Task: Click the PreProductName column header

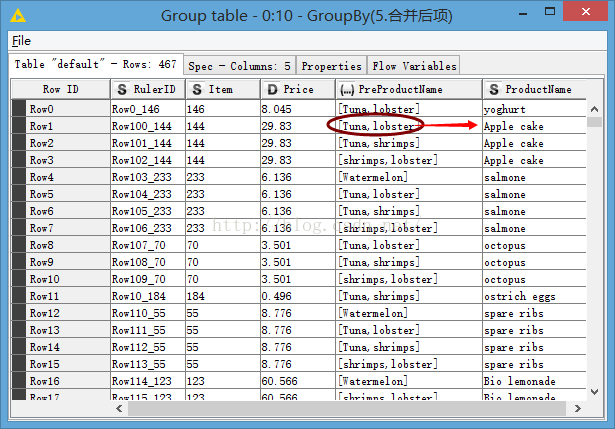Action: [409, 89]
